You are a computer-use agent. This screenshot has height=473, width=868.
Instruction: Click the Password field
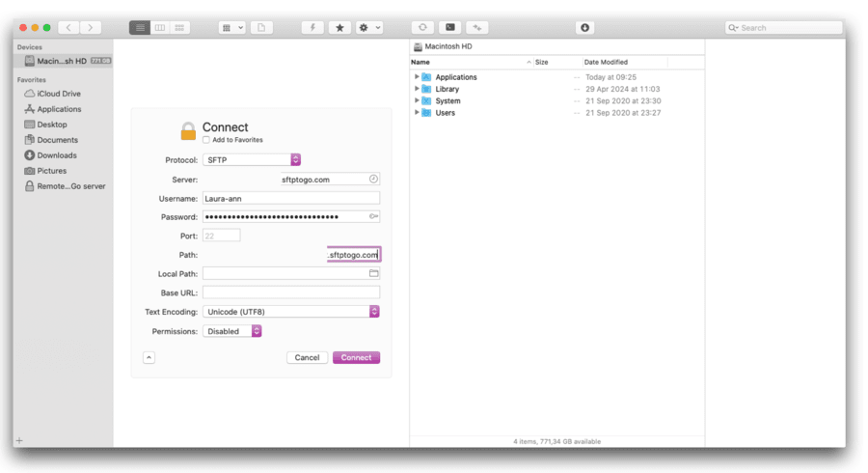(x=291, y=217)
